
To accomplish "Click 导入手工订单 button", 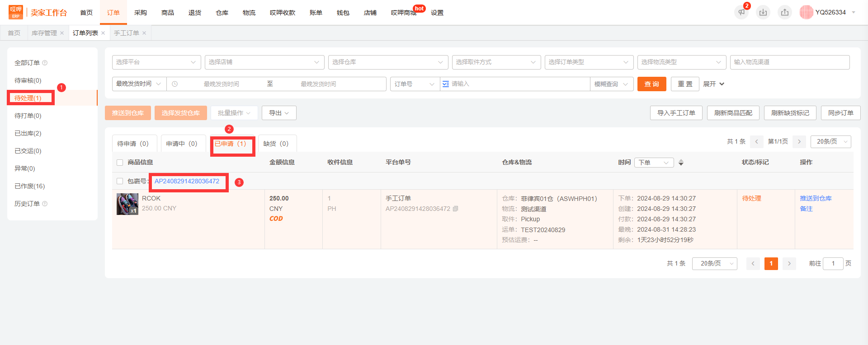I will tap(676, 113).
